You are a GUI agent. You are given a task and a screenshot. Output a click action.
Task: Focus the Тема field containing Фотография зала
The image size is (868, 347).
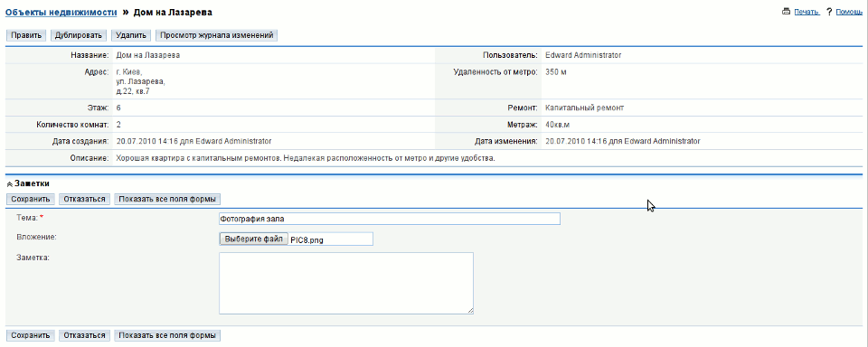(390, 219)
